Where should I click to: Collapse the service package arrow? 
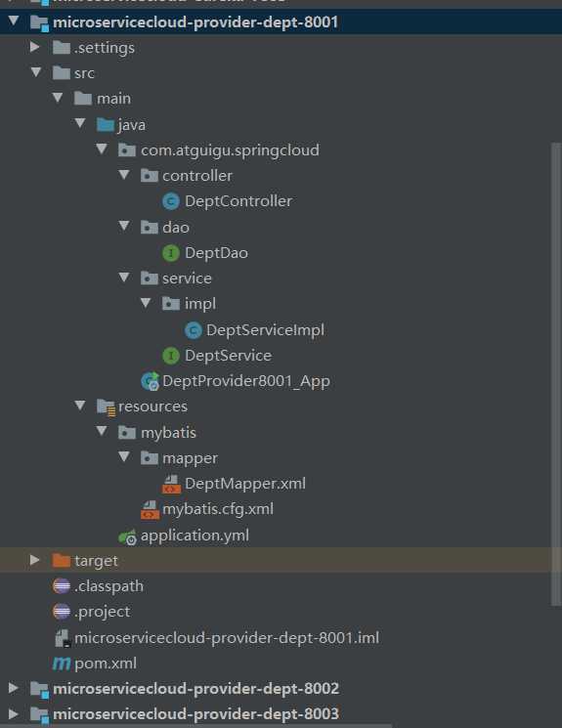[124, 278]
